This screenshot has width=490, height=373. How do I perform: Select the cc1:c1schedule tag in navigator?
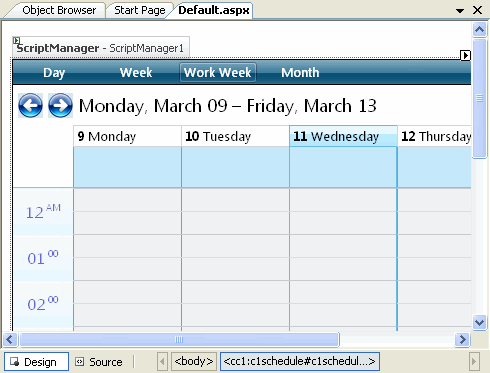300,361
